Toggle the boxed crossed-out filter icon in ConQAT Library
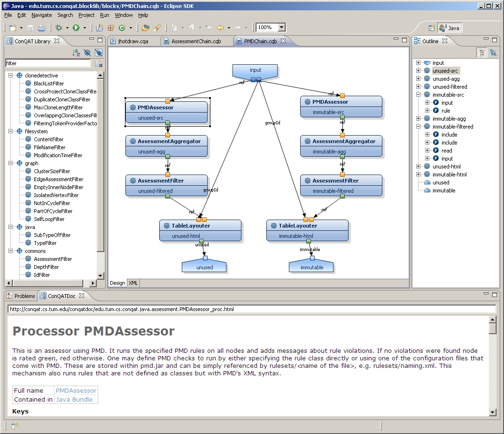 pyautogui.click(x=99, y=53)
